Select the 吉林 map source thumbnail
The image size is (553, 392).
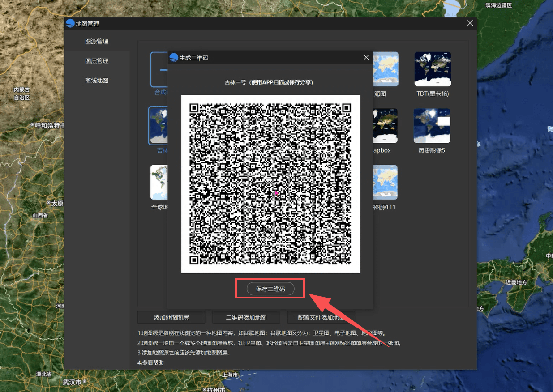[x=159, y=126]
